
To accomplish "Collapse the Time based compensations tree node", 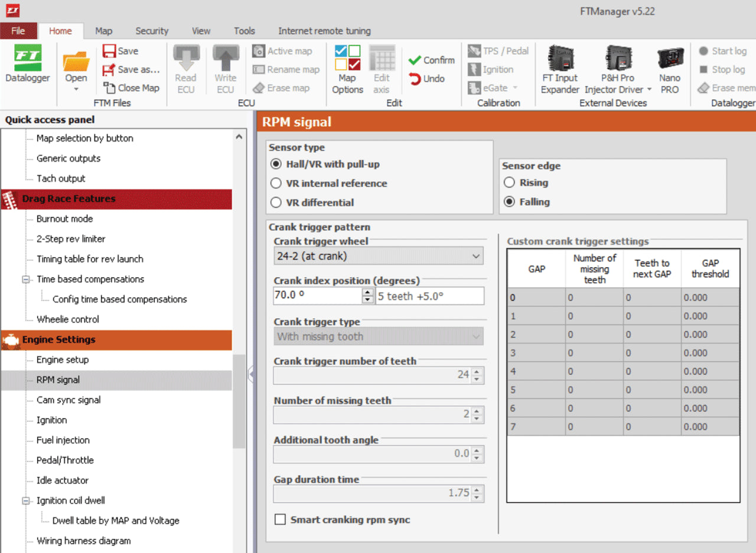I will 26,279.
